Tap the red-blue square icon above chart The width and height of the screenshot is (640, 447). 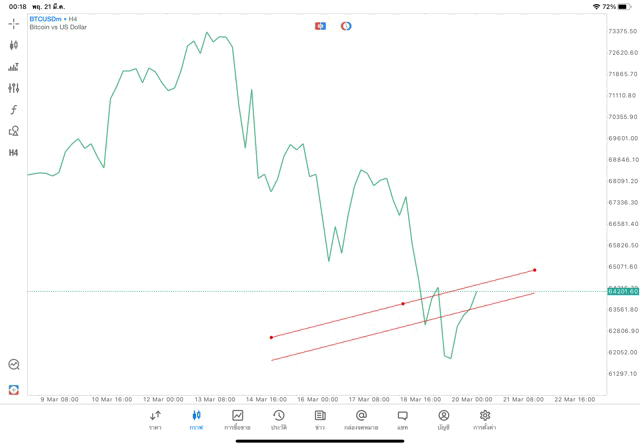click(x=320, y=26)
